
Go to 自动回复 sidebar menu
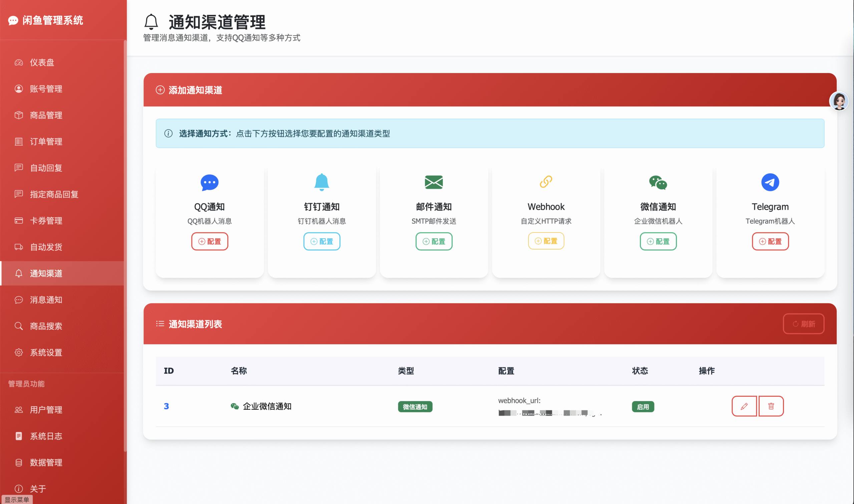tap(46, 168)
